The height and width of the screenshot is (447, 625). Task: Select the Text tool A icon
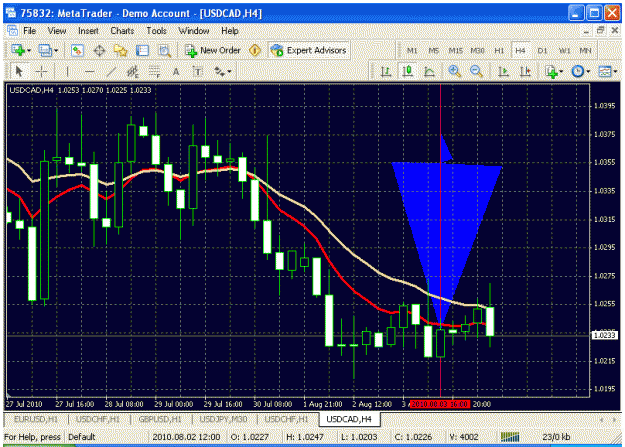coord(176,72)
